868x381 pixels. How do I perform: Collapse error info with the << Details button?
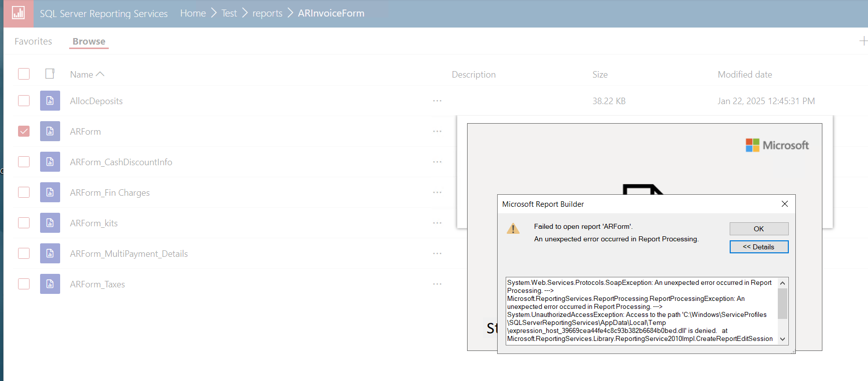(x=759, y=247)
